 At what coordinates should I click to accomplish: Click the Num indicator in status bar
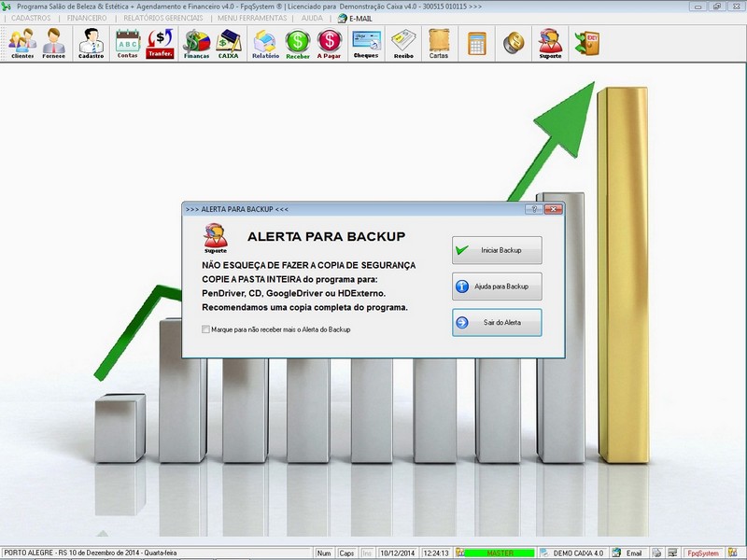pos(324,553)
